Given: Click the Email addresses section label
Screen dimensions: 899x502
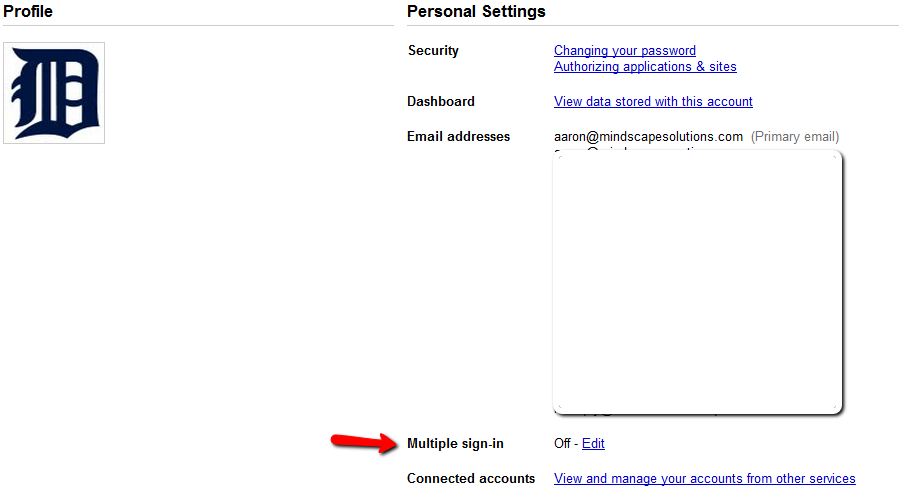Looking at the screenshot, I should point(458,136).
